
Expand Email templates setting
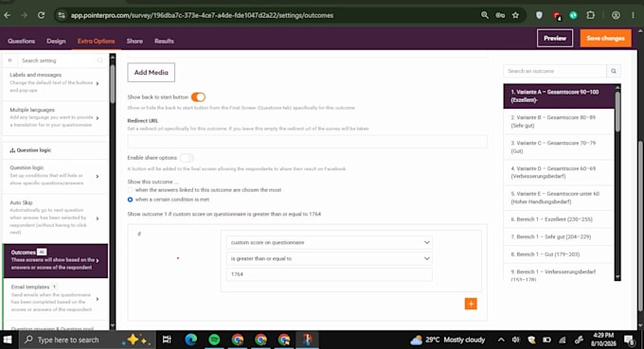pyautogui.click(x=55, y=299)
